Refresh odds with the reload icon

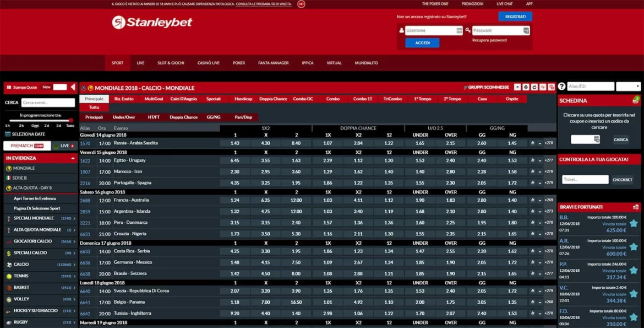tap(534, 87)
